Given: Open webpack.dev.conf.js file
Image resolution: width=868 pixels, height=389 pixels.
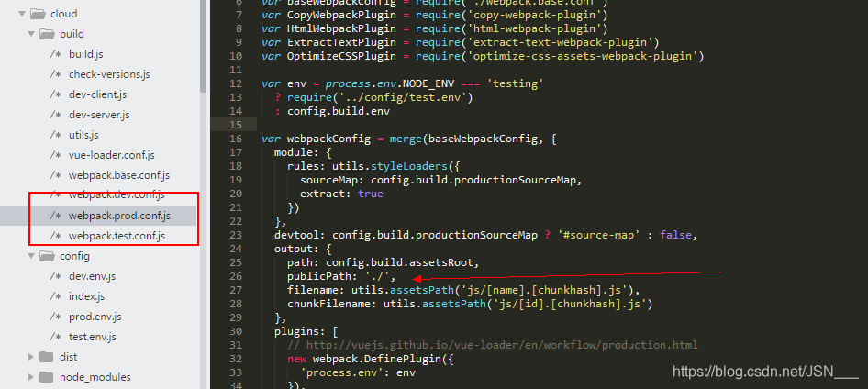Looking at the screenshot, I should (x=117, y=195).
